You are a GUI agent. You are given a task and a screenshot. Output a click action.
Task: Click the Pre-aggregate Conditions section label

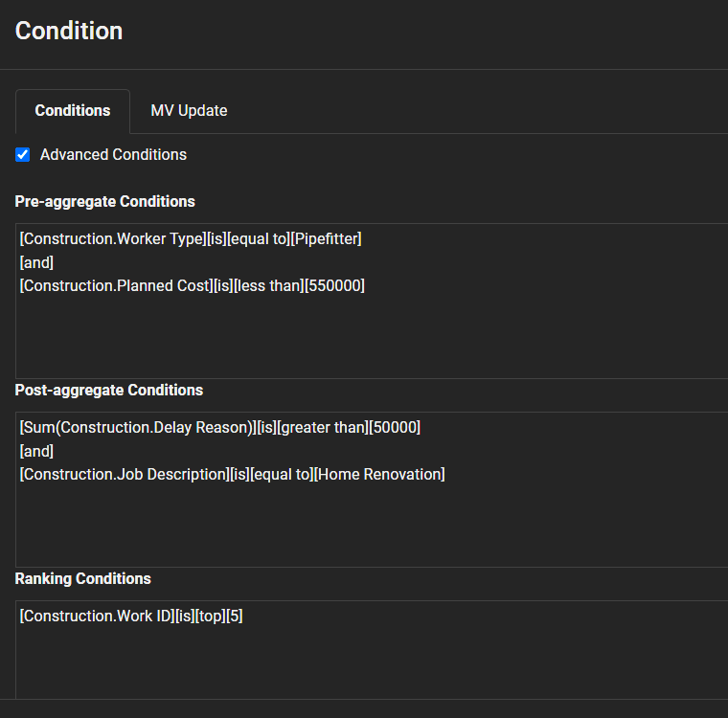(104, 201)
